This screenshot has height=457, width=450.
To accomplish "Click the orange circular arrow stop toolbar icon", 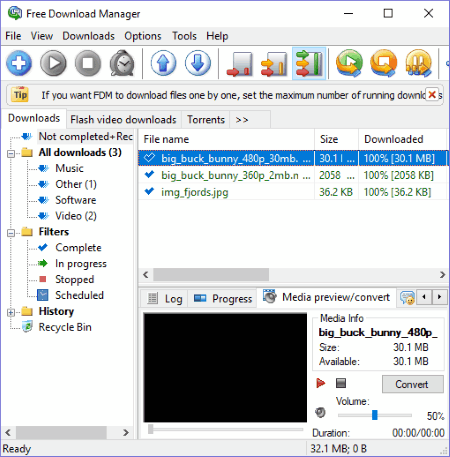I will [x=384, y=63].
